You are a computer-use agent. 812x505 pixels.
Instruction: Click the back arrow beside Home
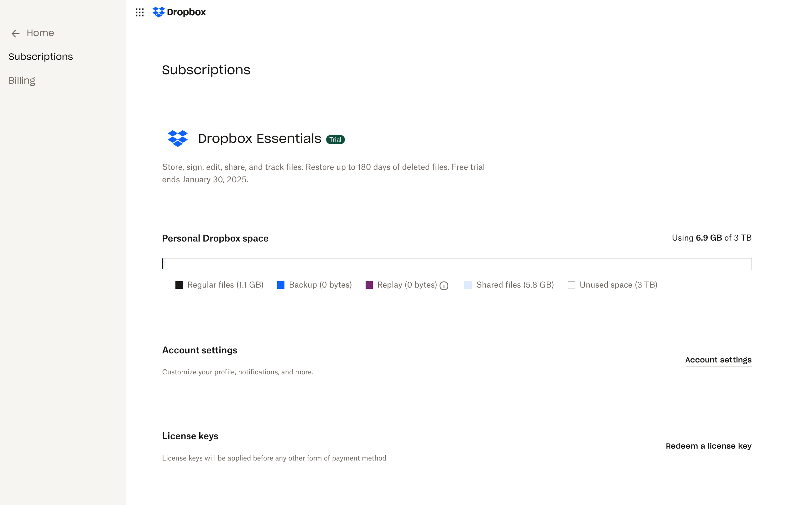pyautogui.click(x=15, y=34)
